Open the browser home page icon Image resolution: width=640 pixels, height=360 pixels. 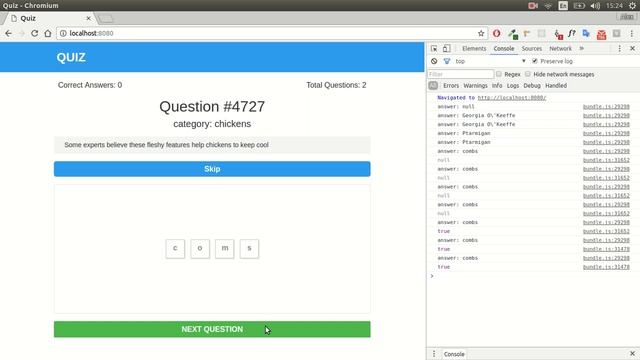[x=48, y=33]
